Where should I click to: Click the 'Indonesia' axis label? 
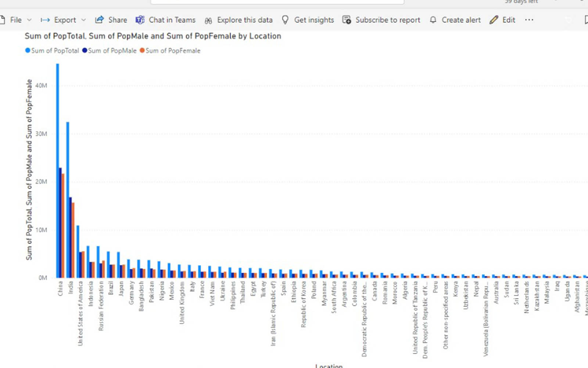(x=91, y=294)
